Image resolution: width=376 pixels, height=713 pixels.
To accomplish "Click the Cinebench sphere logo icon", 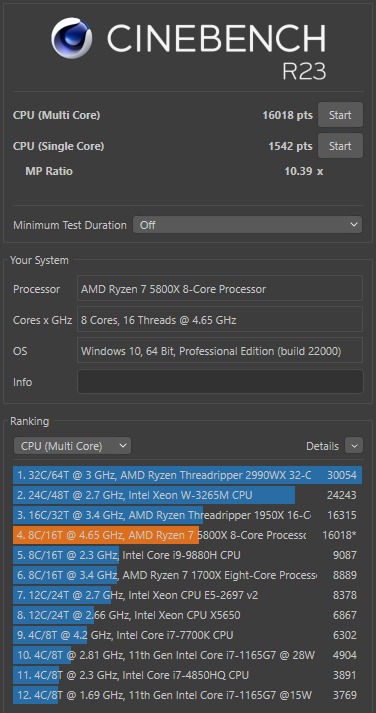I will coord(71,38).
